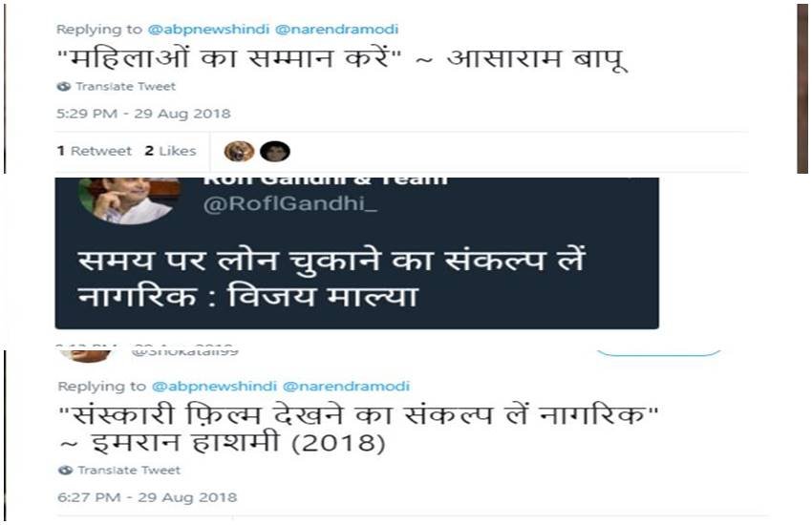Click Translate Tweet on the Asaram Bapu tweet
Screen dimensions: 812x525
pyautogui.click(x=126, y=86)
